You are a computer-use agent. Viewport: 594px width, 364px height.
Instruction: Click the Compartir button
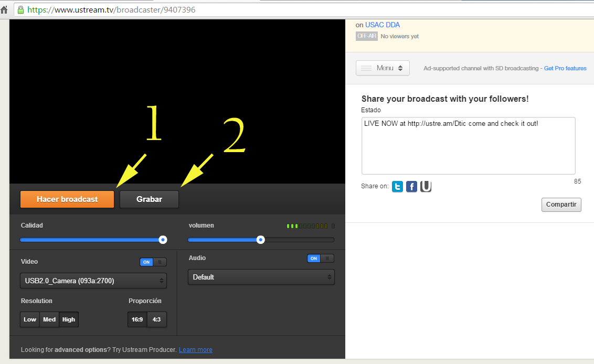tap(561, 205)
